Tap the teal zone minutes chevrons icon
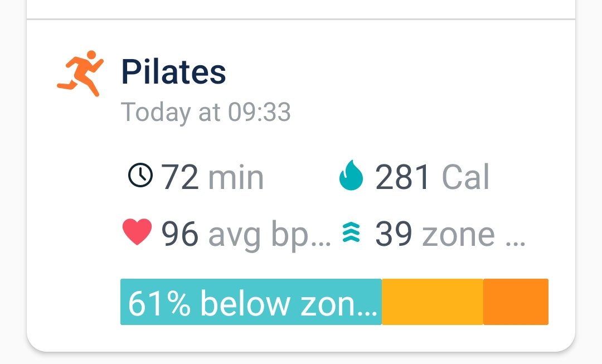Screen dimensions: 602x364 coord(351,232)
